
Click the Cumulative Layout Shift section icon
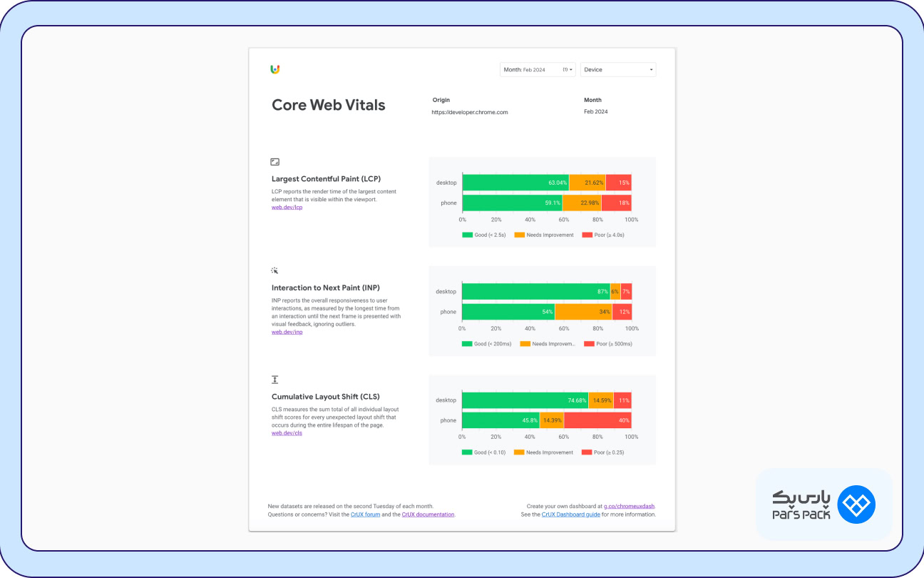tap(275, 380)
